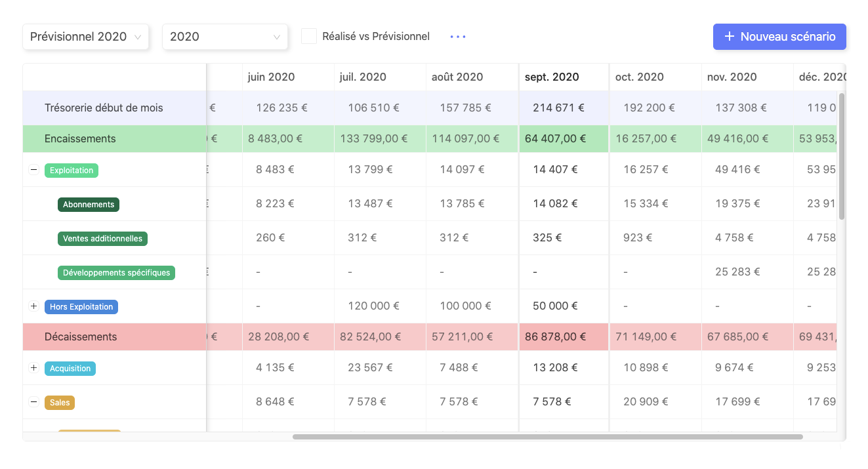Screen dimensions: 868x469
Task: Expand the Hors Exploitation category
Action: (33, 306)
